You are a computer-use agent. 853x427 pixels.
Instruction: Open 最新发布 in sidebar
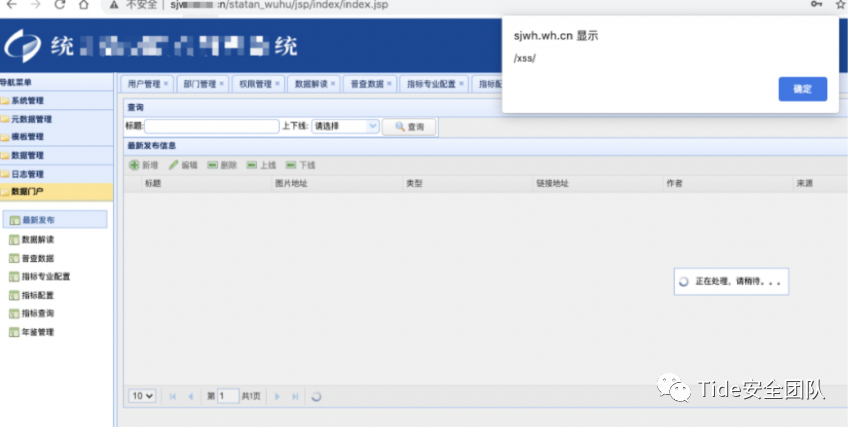pos(55,220)
